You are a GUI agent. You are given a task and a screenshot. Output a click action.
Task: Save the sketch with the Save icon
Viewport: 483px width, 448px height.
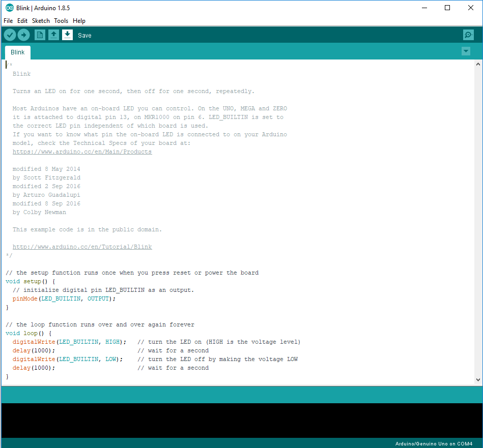[x=67, y=35]
